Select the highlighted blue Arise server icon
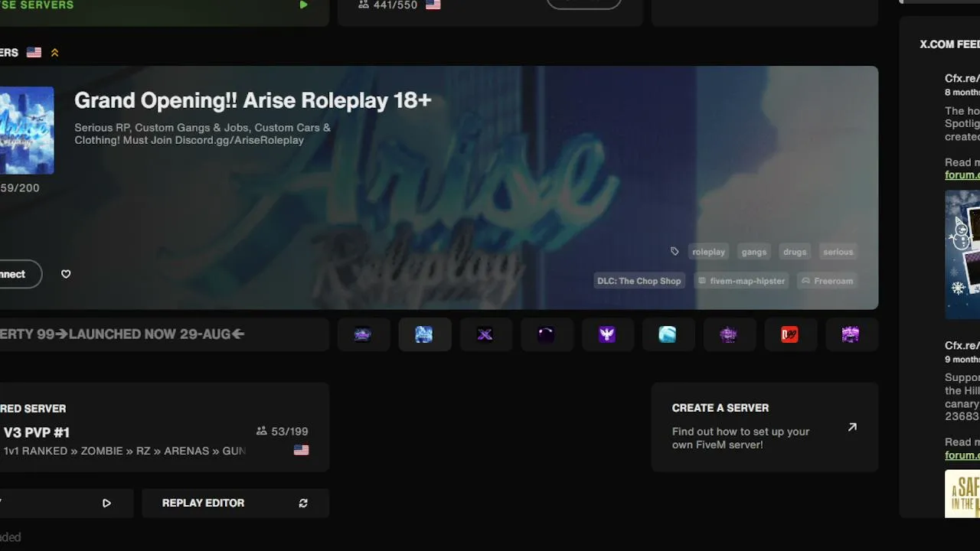 point(424,334)
